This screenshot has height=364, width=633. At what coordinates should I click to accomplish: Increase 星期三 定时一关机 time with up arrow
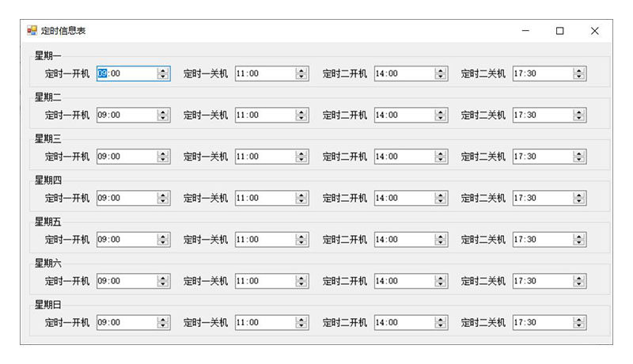point(301,154)
